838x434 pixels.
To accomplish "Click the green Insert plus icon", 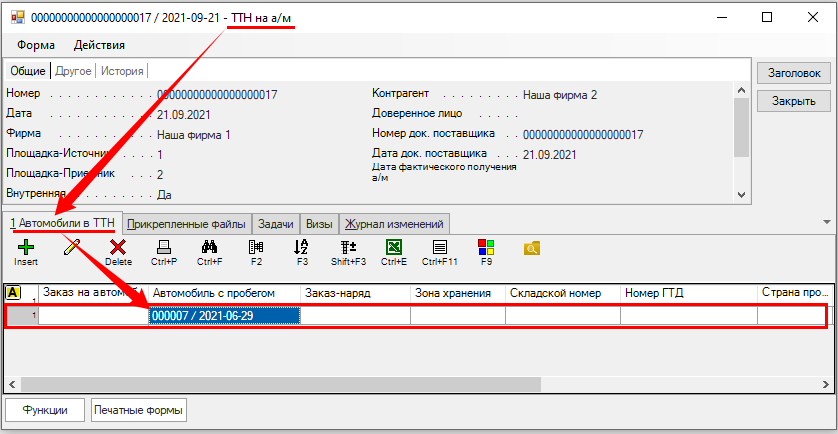I will 25,246.
